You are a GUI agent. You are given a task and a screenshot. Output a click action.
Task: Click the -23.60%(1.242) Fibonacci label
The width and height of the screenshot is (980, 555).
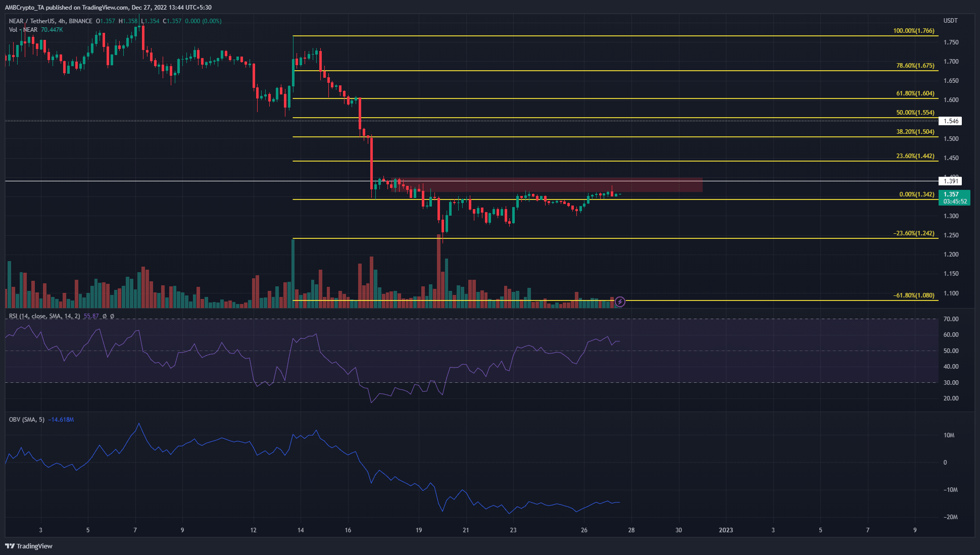pyautogui.click(x=913, y=233)
